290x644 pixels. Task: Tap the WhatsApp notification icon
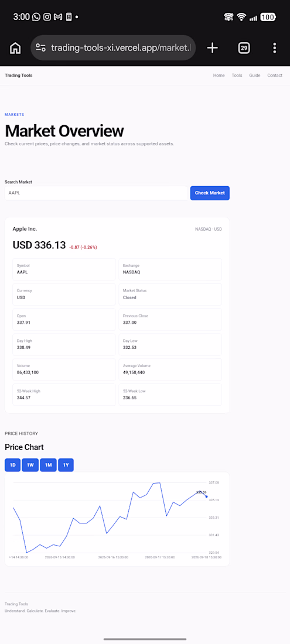pos(36,17)
